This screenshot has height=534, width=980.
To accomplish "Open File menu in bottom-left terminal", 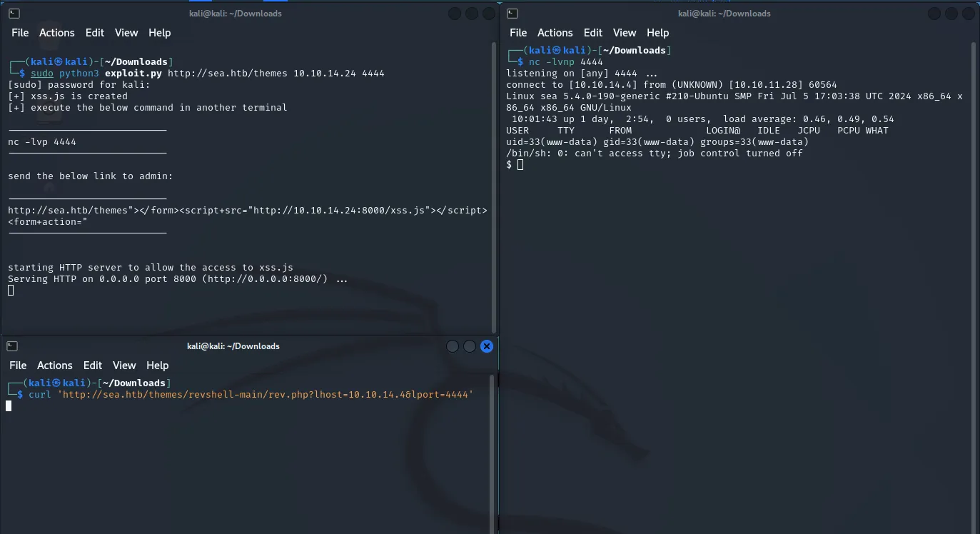I will pyautogui.click(x=18, y=366).
